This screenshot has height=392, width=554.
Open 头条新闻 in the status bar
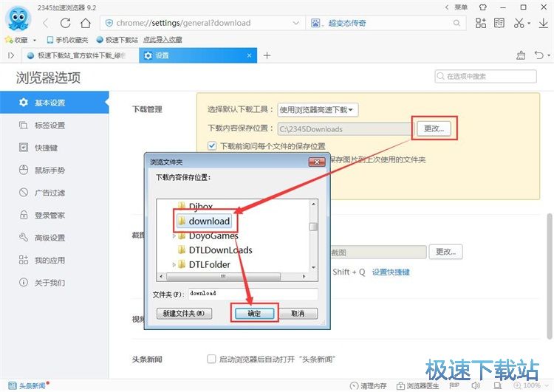[x=27, y=385]
